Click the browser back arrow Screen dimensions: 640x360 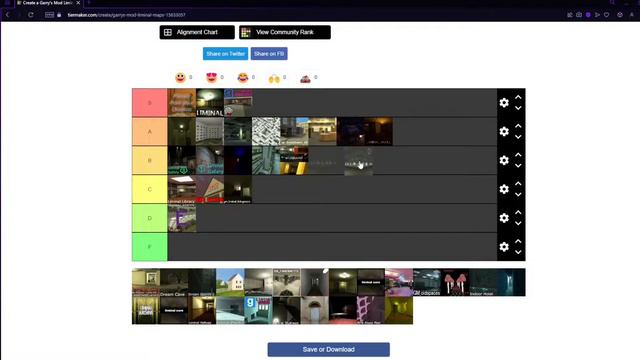7,15
